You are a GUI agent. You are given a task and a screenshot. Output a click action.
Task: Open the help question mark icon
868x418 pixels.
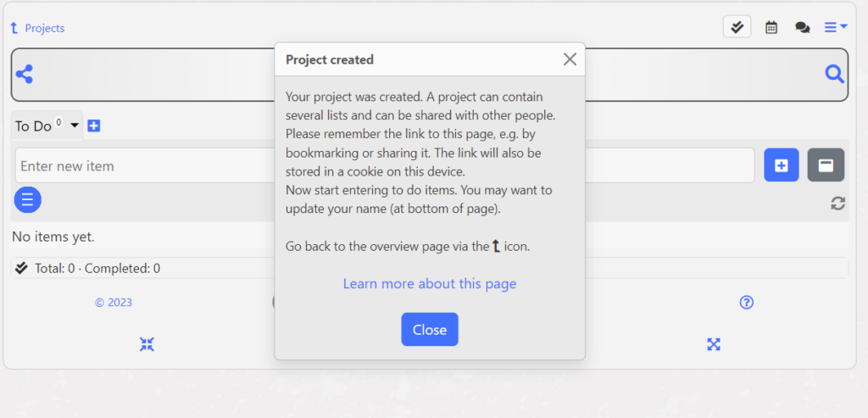(x=747, y=303)
